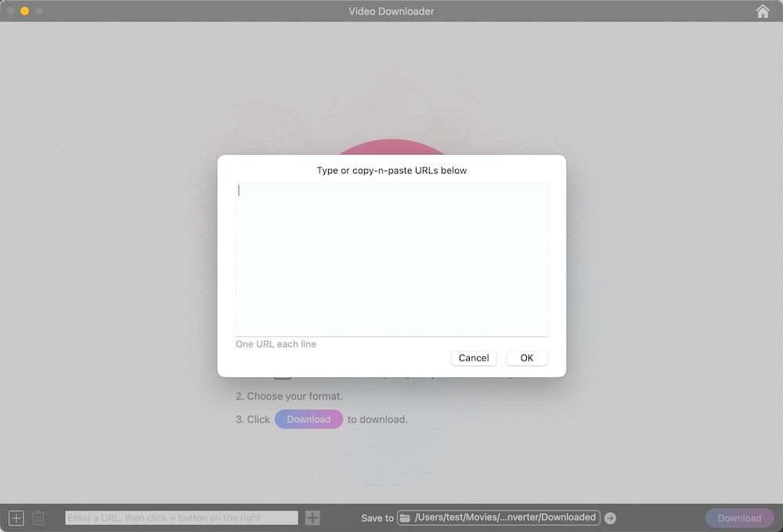
Task: Click the plus button beside URL field
Action: pos(312,518)
